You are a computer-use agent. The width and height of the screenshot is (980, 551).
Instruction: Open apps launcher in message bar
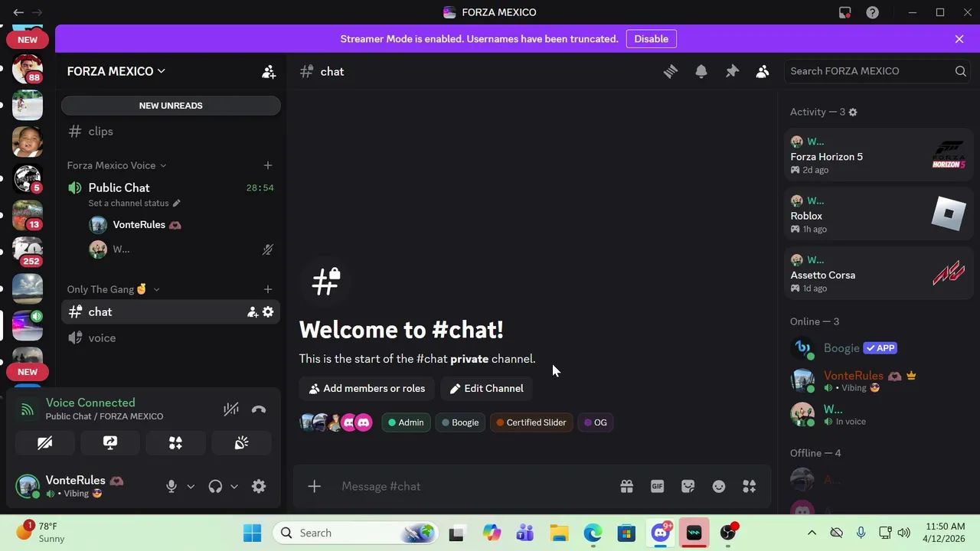coord(750,486)
